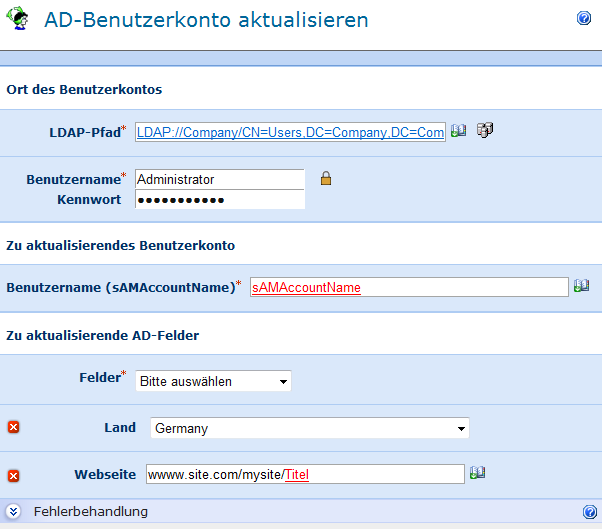Image resolution: width=602 pixels, height=529 pixels.
Task: Click into the Kennwort password field
Action: [x=219, y=200]
